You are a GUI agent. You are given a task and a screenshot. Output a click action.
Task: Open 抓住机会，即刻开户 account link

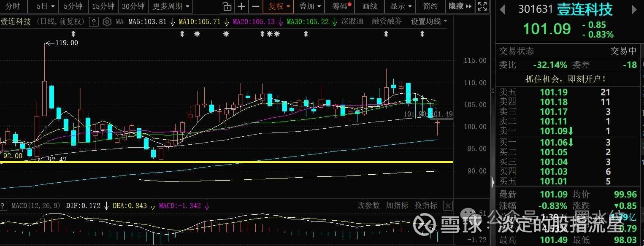567,79
